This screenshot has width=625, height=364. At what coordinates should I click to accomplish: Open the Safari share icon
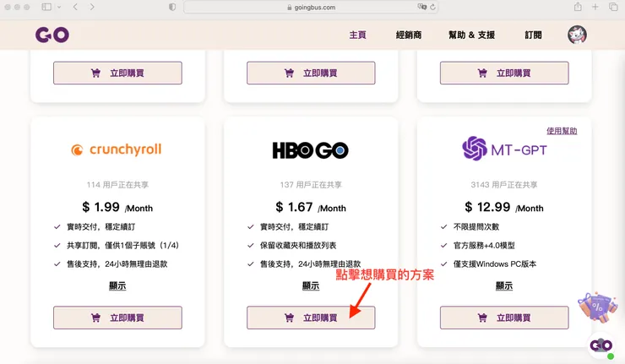coord(578,7)
